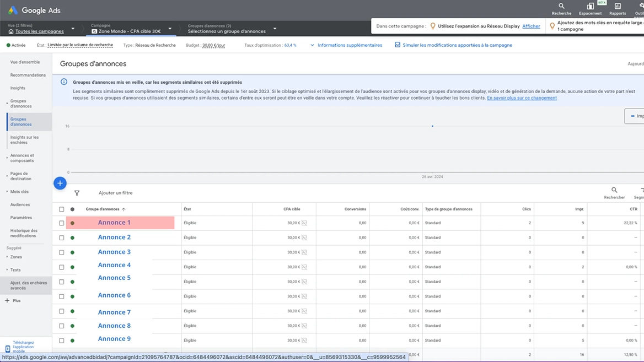Click the plus icon next to Plus
Image resolution: width=644 pixels, height=362 pixels.
[7, 300]
